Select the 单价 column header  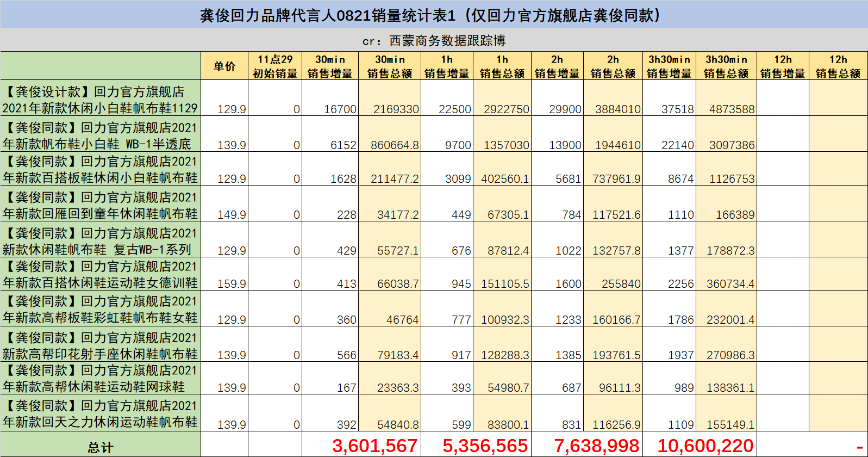pyautogui.click(x=224, y=66)
